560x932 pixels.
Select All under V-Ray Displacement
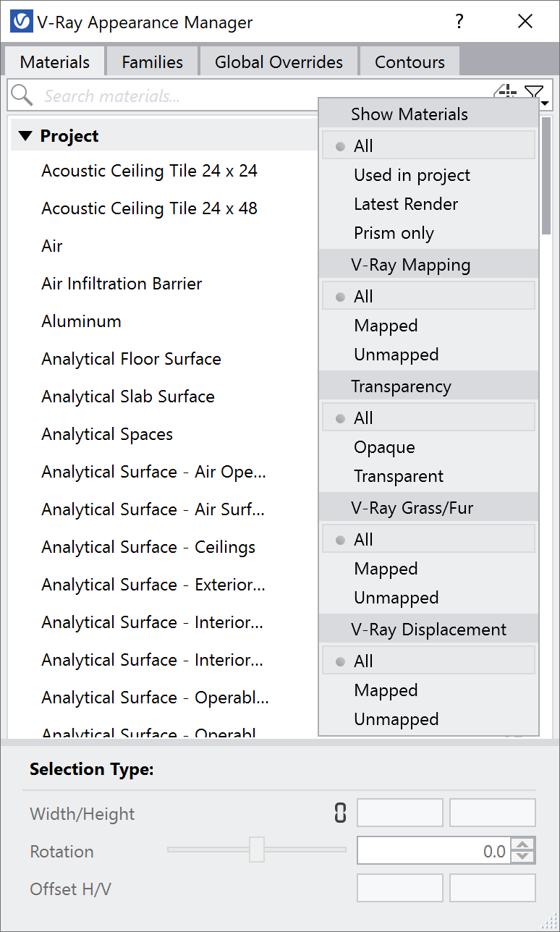[x=428, y=661]
